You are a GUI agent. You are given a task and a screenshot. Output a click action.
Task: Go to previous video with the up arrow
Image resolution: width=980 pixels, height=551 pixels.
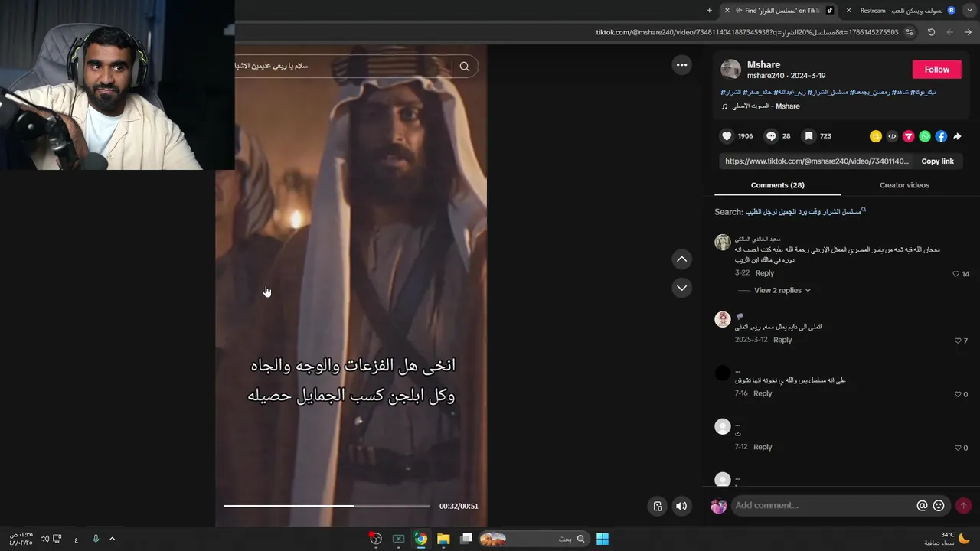click(681, 259)
